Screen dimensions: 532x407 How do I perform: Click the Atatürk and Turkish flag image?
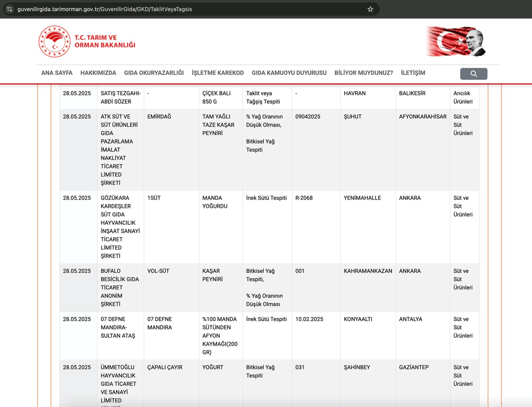point(456,41)
